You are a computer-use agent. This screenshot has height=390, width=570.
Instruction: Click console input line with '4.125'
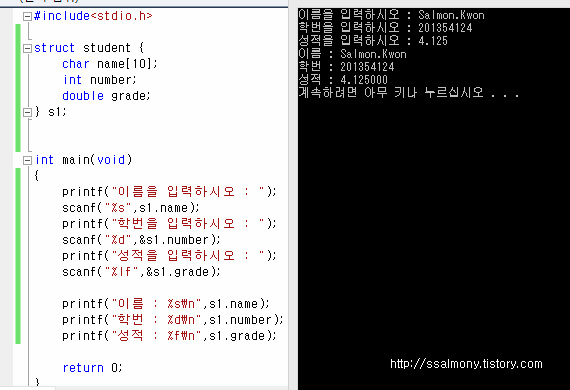[373, 41]
